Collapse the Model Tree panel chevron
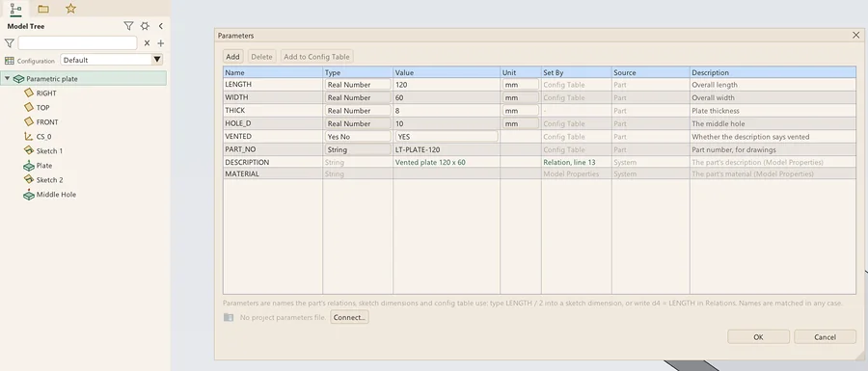 [x=160, y=26]
